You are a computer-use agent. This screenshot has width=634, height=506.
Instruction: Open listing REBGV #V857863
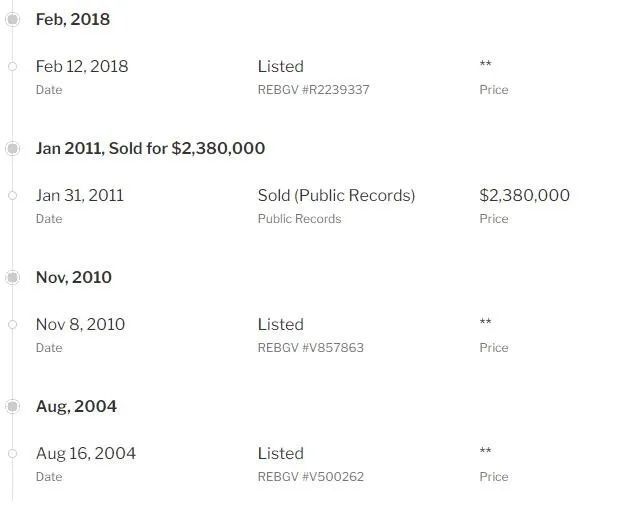311,348
